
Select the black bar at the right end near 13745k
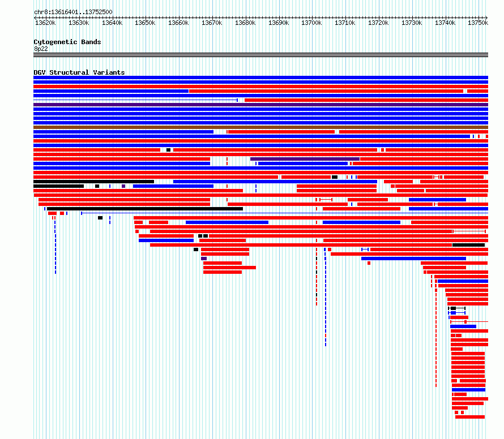pos(468,245)
